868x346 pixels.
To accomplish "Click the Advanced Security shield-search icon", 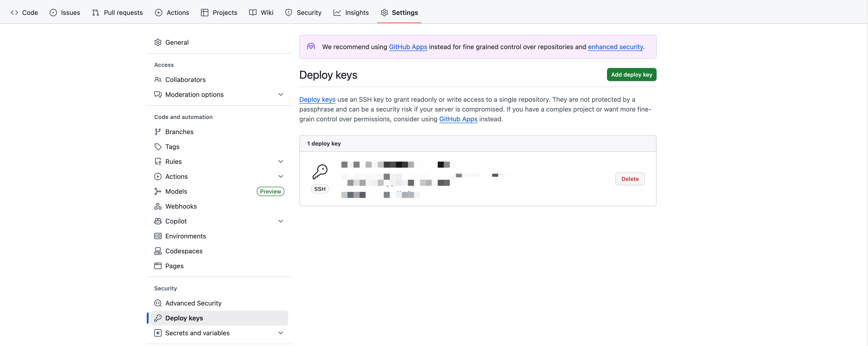I will [x=158, y=303].
